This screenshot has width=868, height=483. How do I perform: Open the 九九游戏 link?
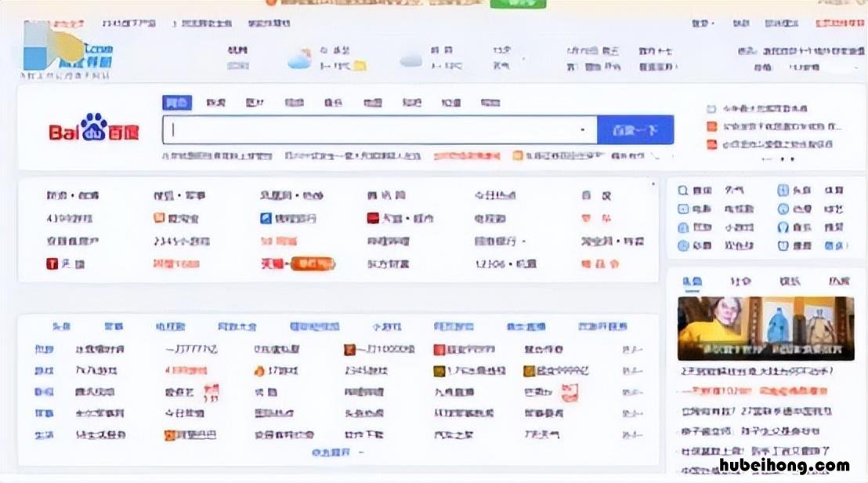point(96,371)
